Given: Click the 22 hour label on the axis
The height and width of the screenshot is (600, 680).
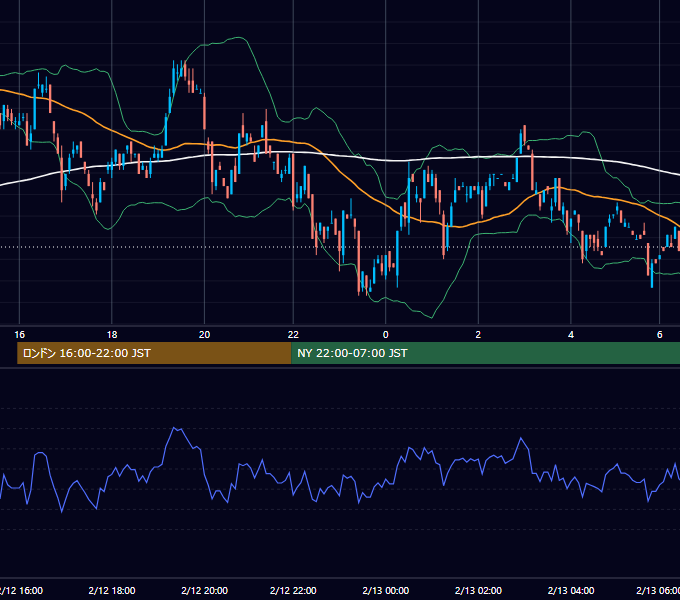Looking at the screenshot, I should (x=293, y=335).
